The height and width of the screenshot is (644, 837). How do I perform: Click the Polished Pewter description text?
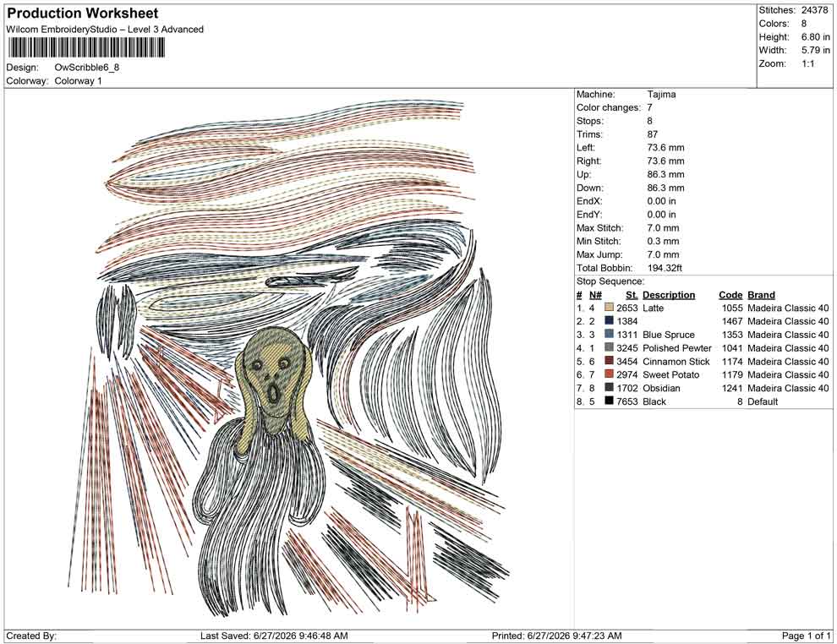(677, 348)
